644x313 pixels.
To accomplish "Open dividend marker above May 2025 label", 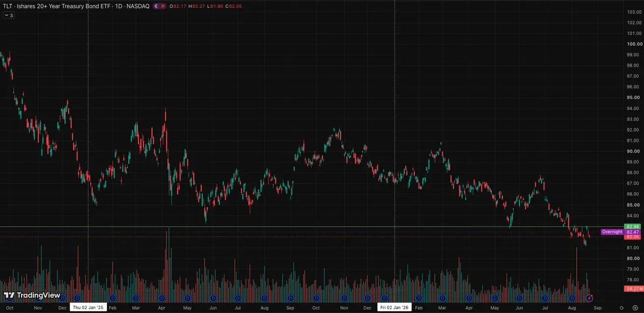I will (187, 298).
